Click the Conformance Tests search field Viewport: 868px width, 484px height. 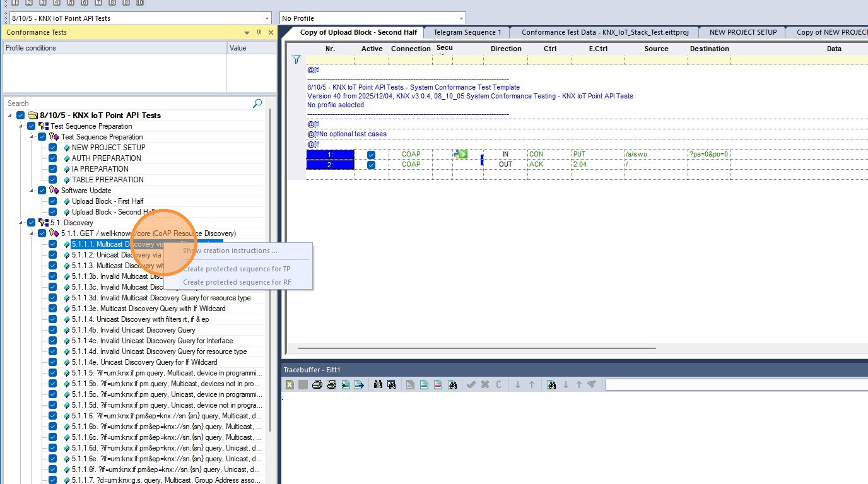[127, 103]
